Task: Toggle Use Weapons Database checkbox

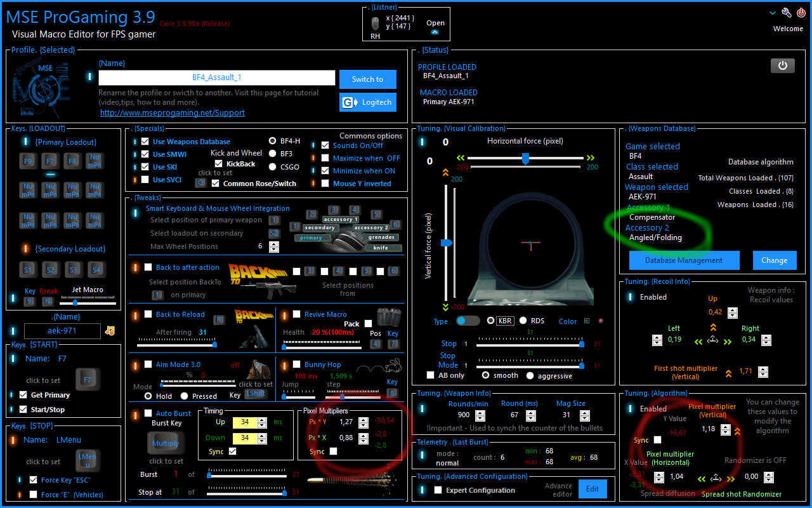Action: (x=145, y=142)
